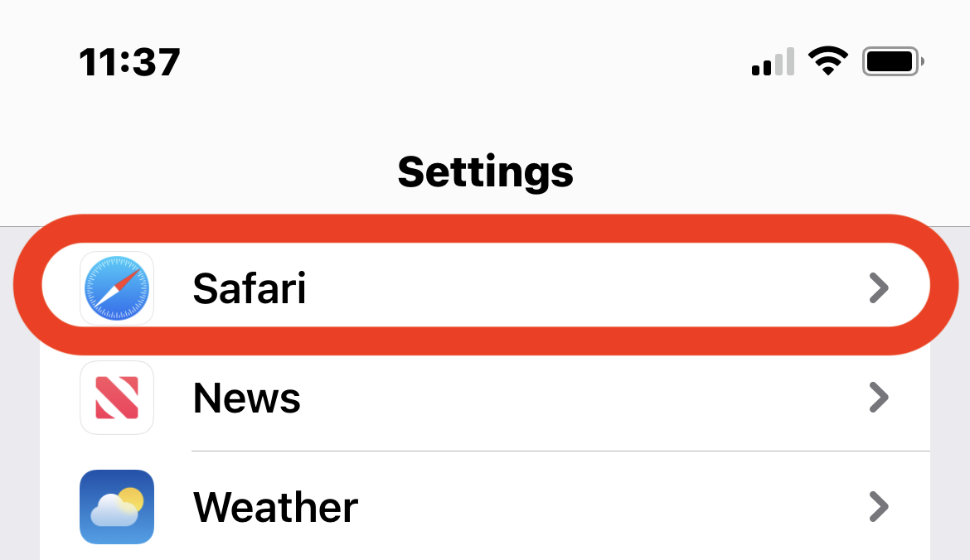Tap empty middle area of News row
This screenshot has height=560, width=970.
[x=580, y=398]
